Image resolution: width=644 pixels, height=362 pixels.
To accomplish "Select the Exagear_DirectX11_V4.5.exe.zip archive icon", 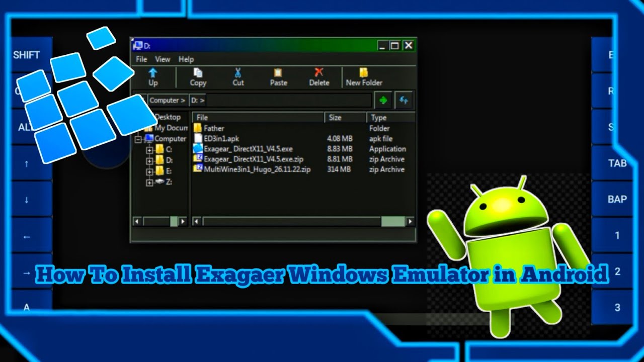I will (198, 159).
